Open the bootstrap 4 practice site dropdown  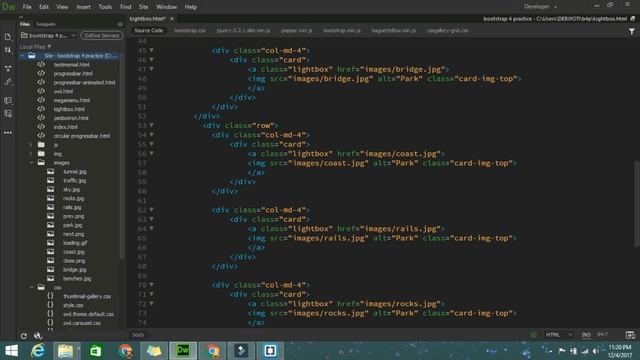pyautogui.click(x=48, y=36)
